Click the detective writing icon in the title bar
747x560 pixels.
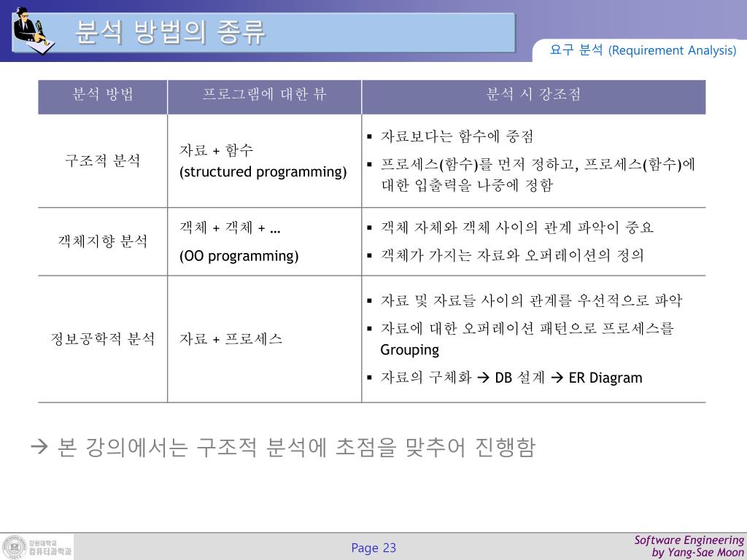(x=34, y=31)
